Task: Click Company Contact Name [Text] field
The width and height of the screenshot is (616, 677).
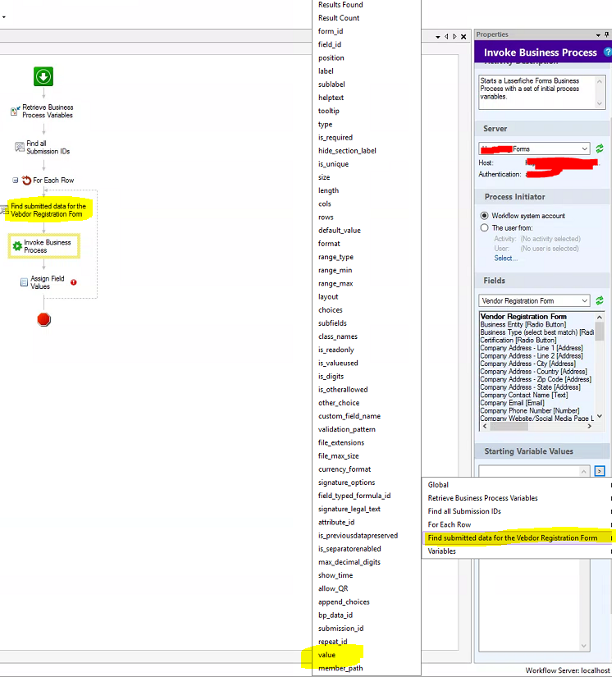Action: tap(524, 395)
